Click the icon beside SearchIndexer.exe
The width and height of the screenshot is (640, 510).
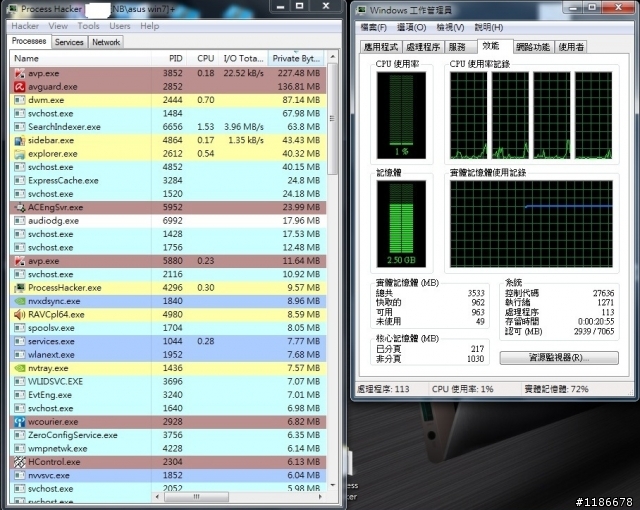[x=20, y=127]
